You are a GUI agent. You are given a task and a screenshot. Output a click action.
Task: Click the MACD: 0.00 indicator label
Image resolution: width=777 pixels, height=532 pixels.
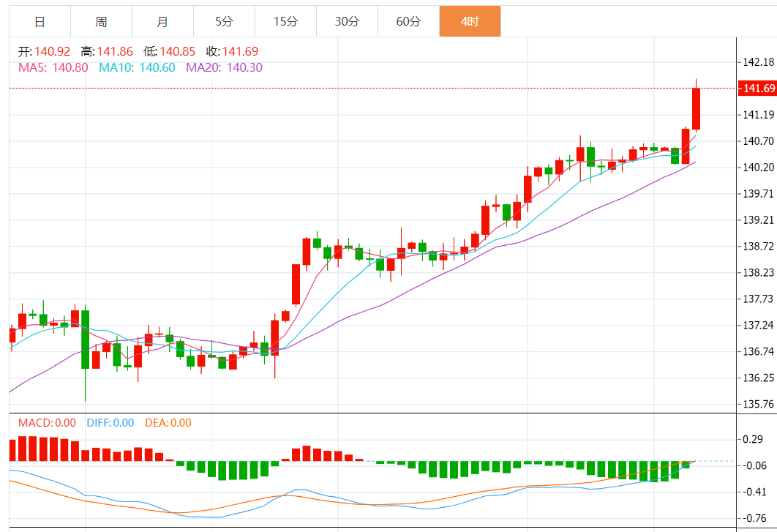47,422
